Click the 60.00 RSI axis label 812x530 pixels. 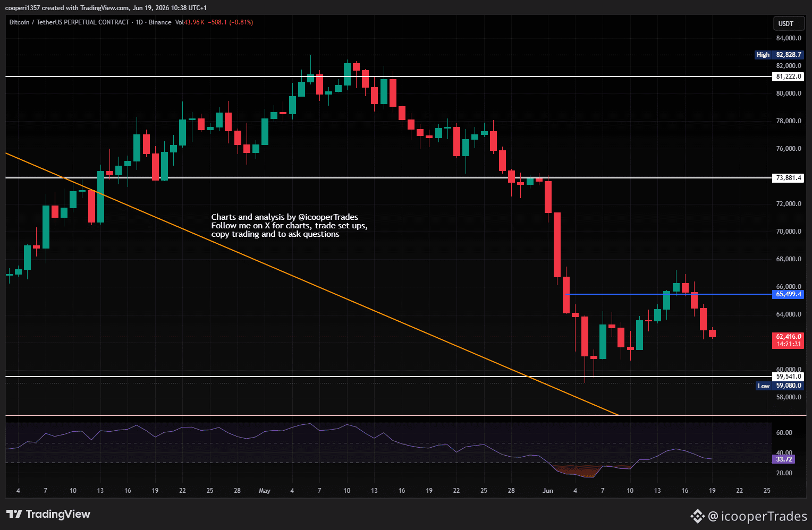pyautogui.click(x=784, y=433)
